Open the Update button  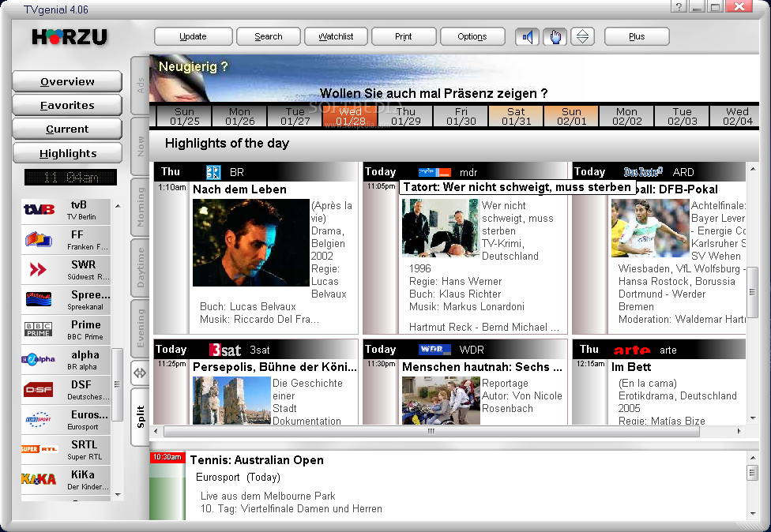[x=194, y=37]
